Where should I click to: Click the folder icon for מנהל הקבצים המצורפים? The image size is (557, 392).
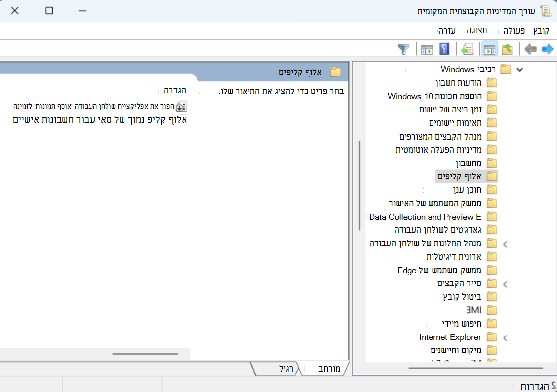click(492, 136)
